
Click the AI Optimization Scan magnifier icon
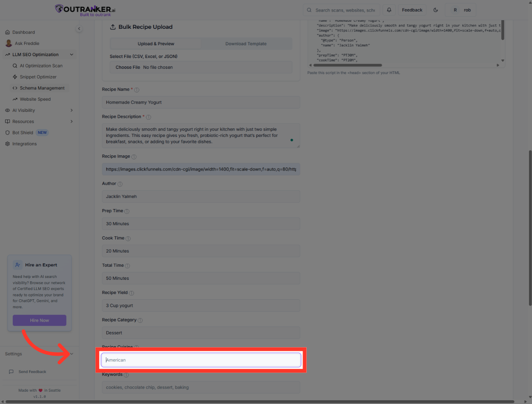coord(15,66)
